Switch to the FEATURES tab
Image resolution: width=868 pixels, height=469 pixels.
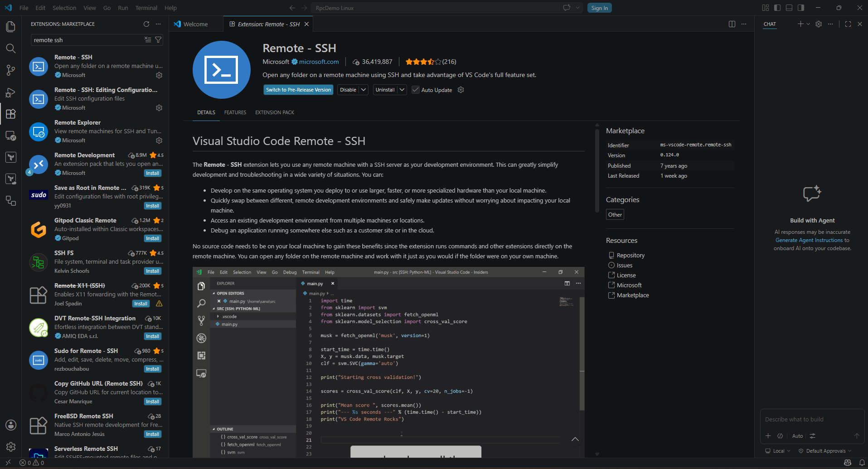click(x=235, y=112)
